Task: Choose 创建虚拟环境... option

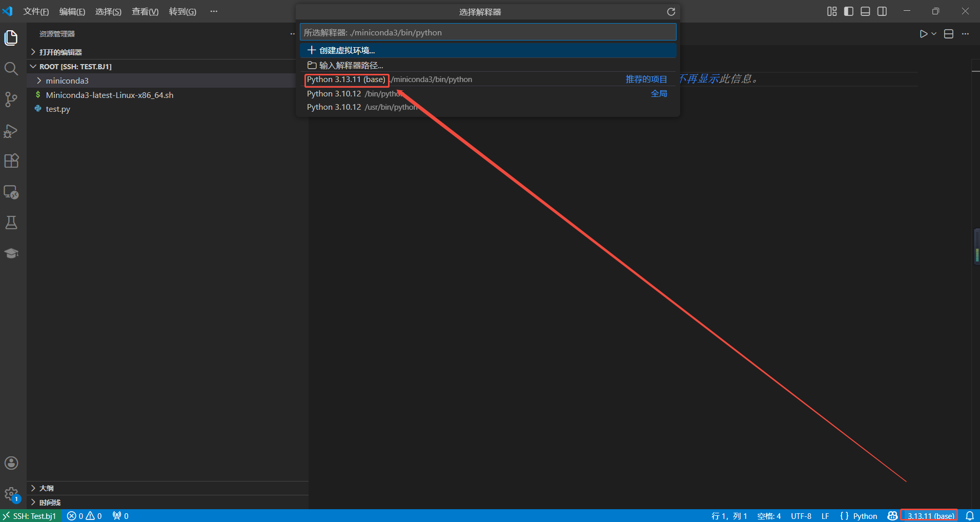Action: (x=347, y=50)
